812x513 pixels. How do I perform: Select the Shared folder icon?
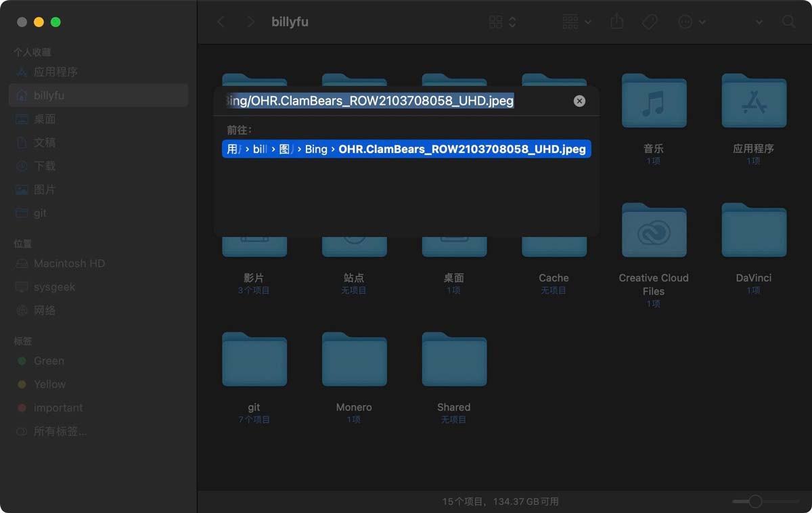(454, 360)
